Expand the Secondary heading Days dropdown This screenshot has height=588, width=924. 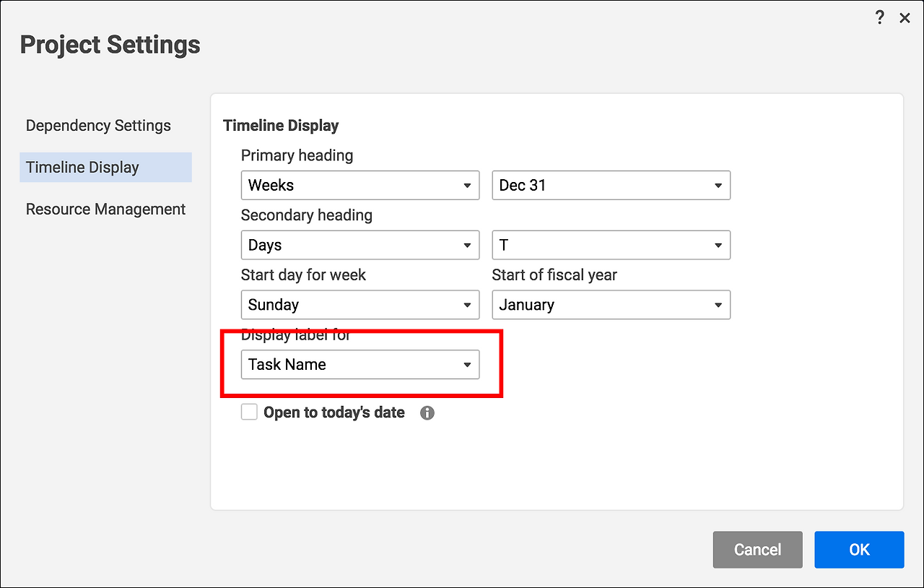pos(359,246)
